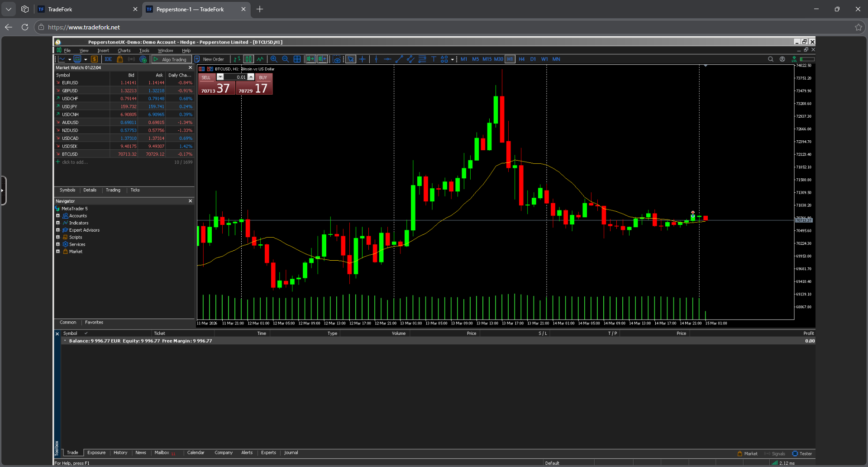Click the New Order button

click(x=210, y=59)
